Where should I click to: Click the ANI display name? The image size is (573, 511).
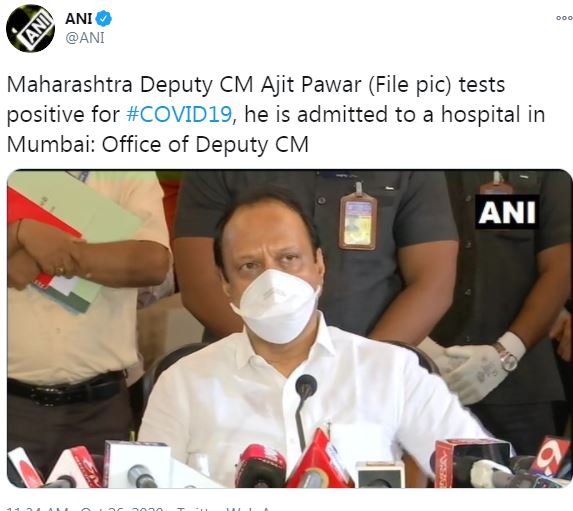[x=79, y=18]
